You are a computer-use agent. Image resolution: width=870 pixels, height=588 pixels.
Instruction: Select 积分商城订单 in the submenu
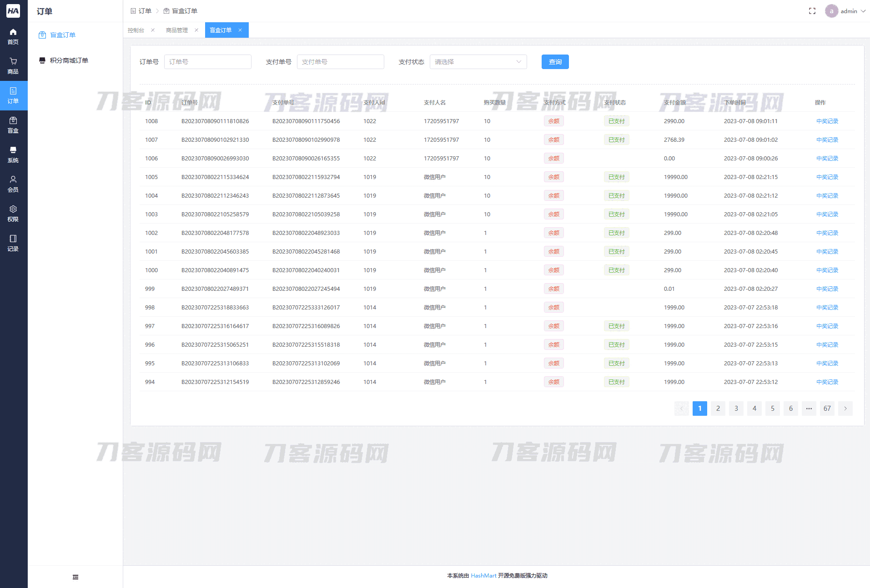click(x=69, y=60)
